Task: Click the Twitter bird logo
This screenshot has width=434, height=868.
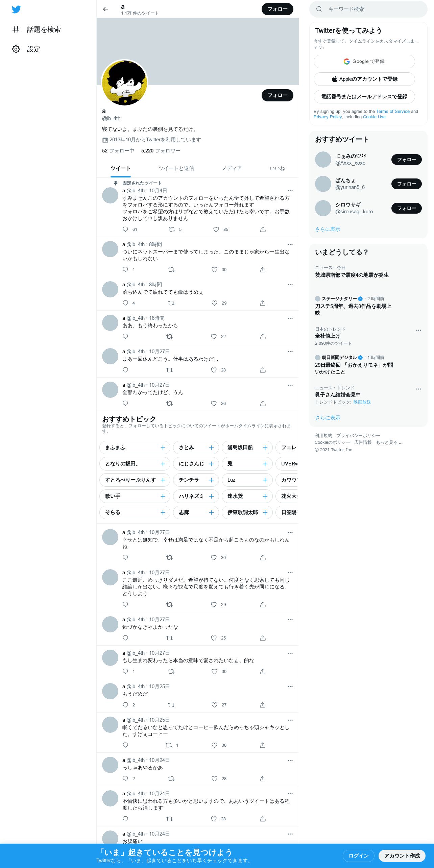Action: (16, 9)
